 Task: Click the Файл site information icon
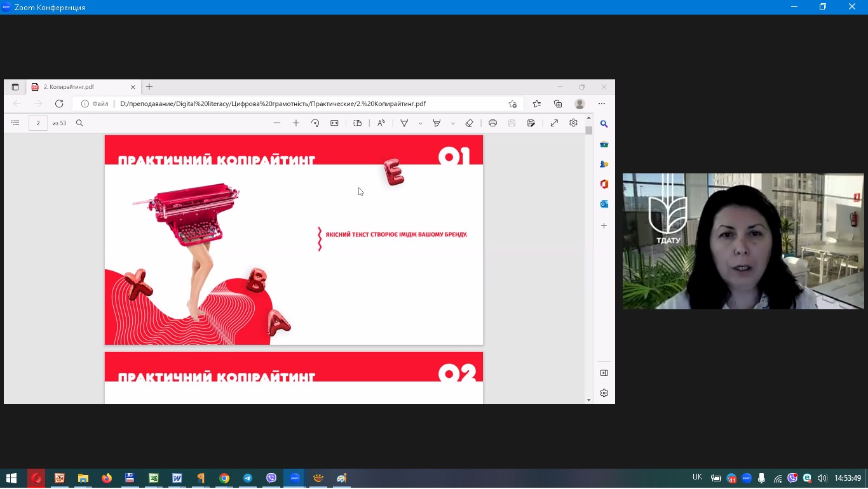85,104
